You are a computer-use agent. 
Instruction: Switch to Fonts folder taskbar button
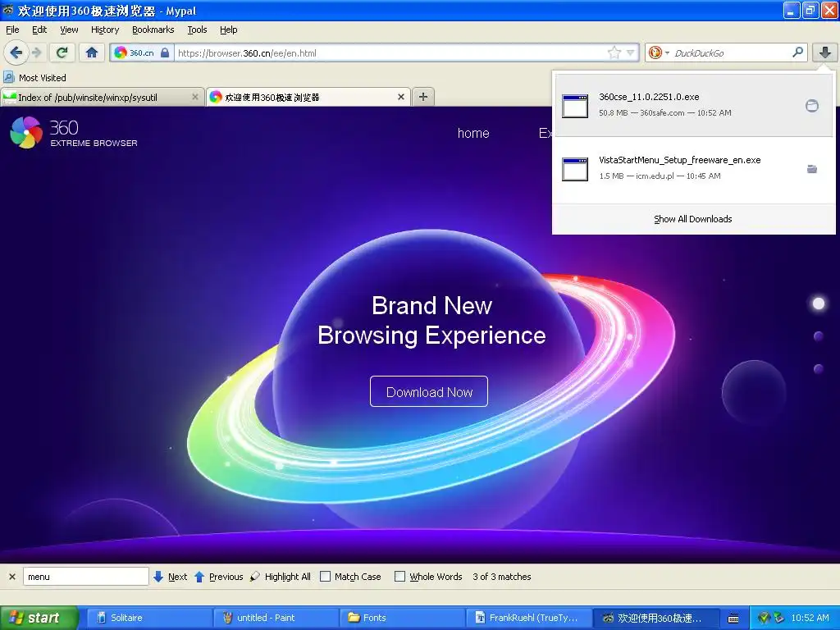pos(402,618)
